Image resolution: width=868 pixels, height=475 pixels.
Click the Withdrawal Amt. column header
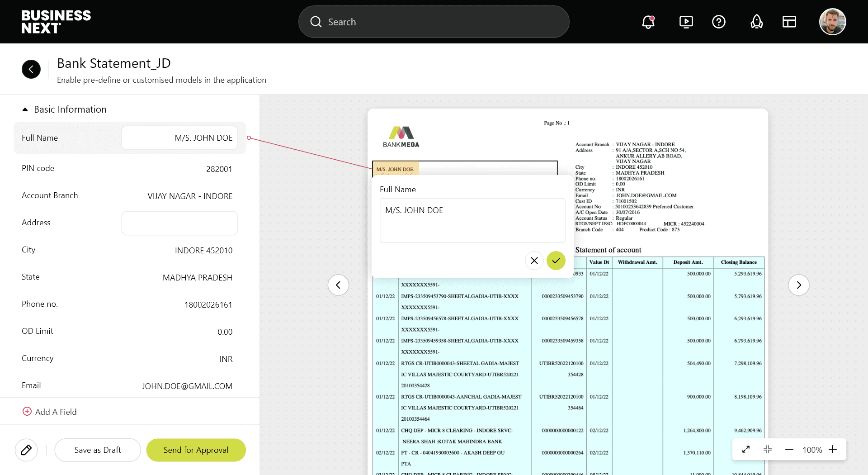tap(637, 262)
